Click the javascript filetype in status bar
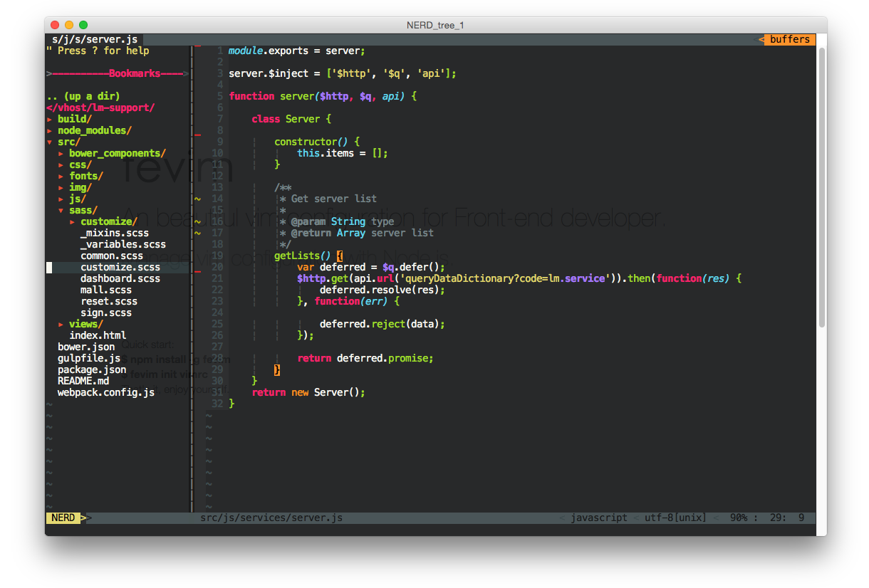The width and height of the screenshot is (869, 588). pos(598,518)
